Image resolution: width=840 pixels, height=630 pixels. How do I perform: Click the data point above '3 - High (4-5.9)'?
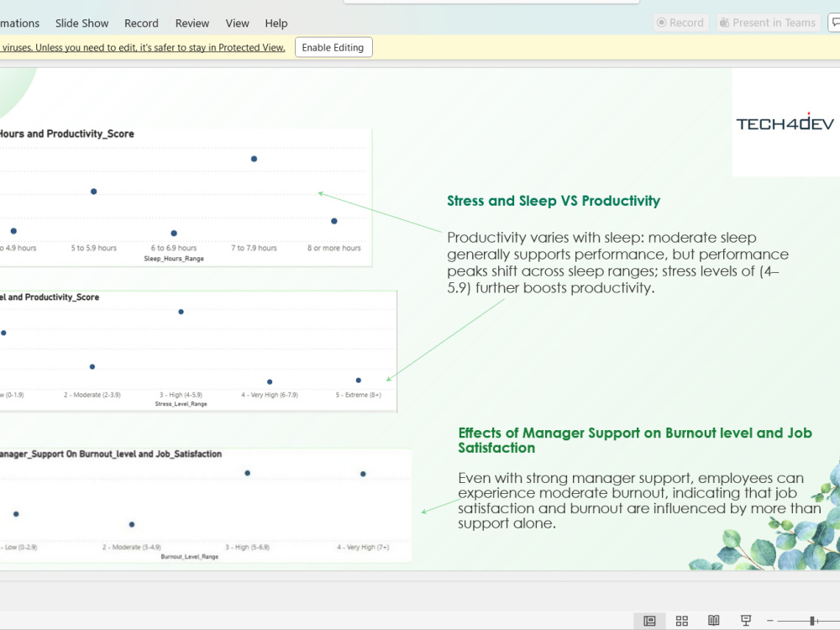point(181,312)
